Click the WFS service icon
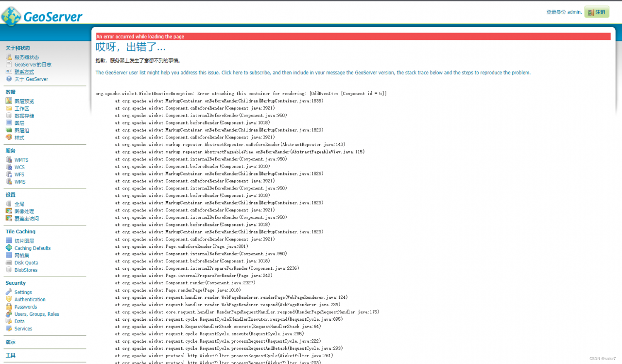Screen dimensions: 622x364 point(9,174)
